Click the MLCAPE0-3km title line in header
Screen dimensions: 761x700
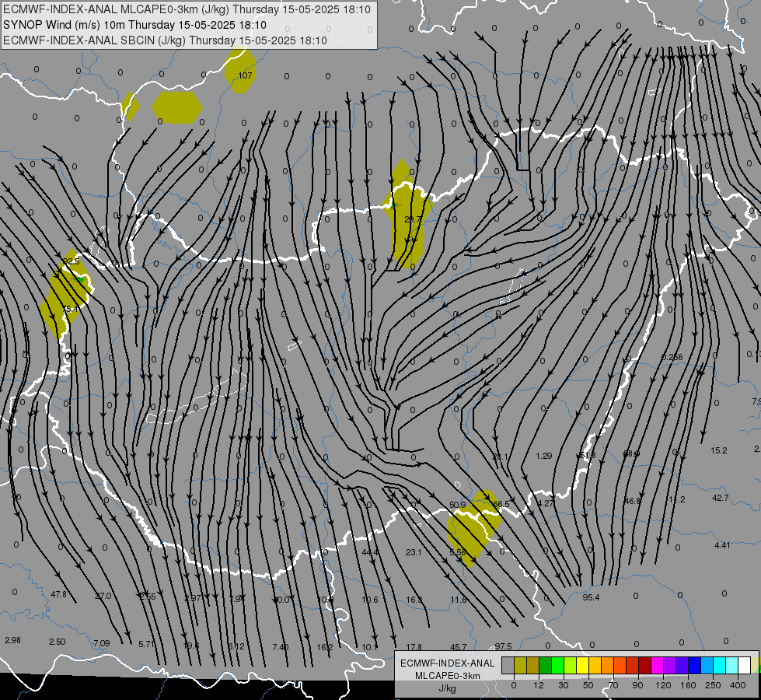[x=187, y=9]
